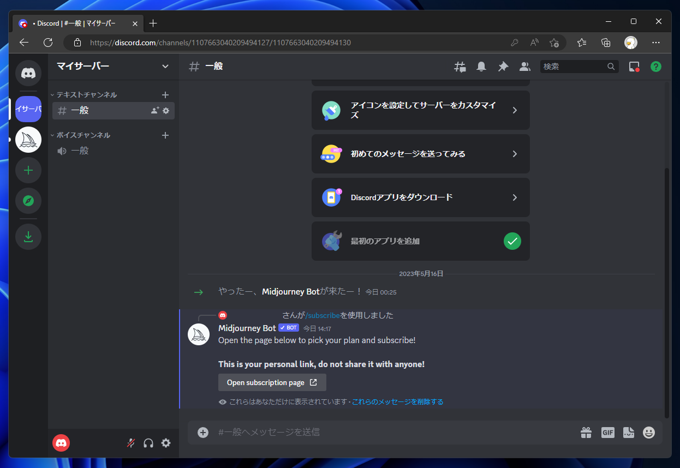680x468 pixels.
Task: Go back in browser
Action: coord(24,43)
